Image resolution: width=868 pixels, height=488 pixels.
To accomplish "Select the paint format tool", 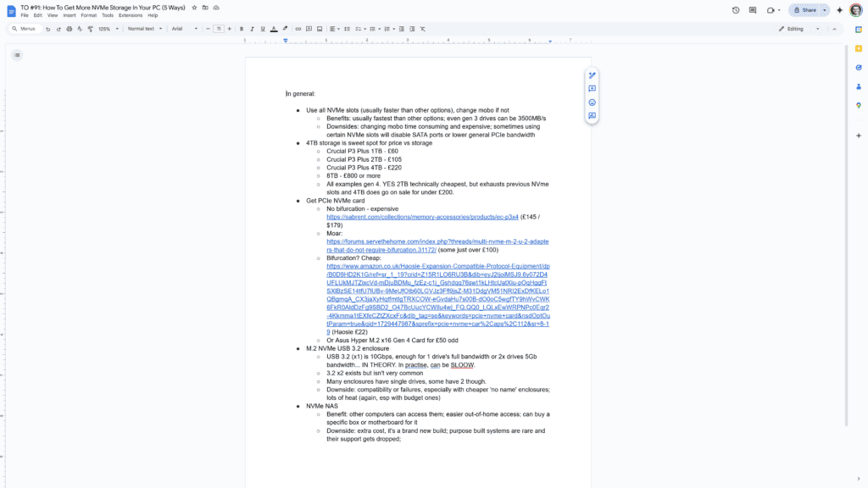I will click(89, 29).
